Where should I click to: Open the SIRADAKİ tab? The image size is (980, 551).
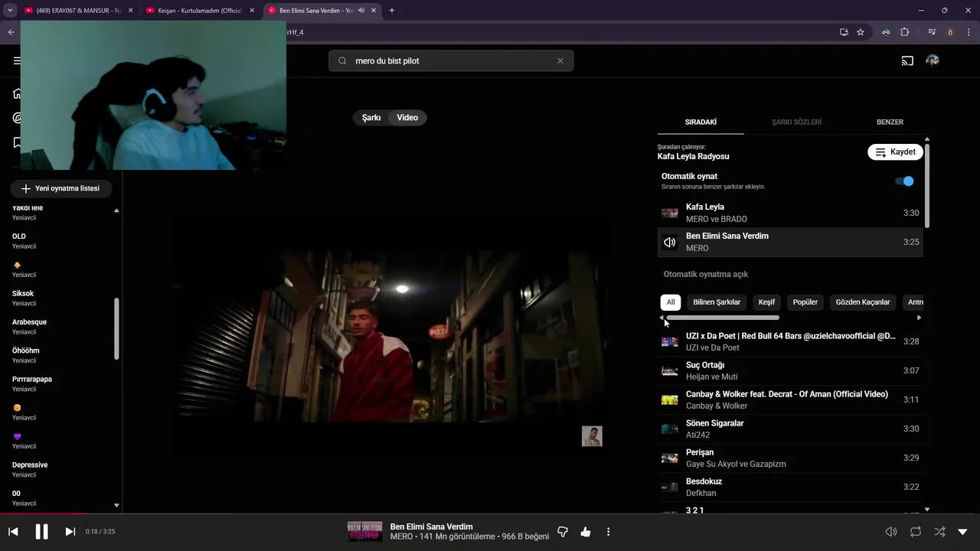[x=701, y=122]
